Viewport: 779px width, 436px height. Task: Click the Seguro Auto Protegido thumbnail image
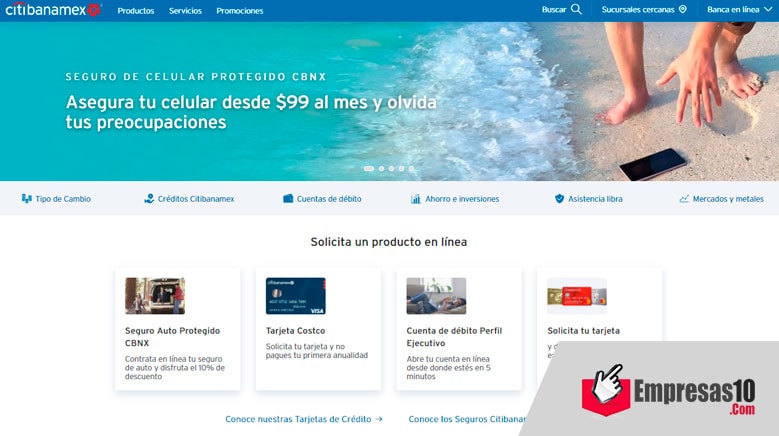155,296
